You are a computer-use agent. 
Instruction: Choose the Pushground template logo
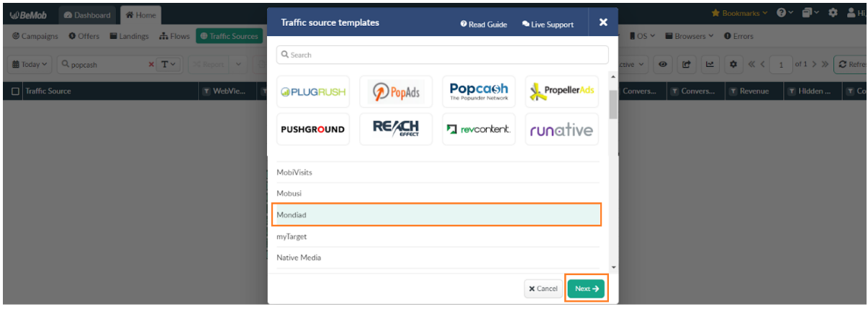pyautogui.click(x=313, y=130)
